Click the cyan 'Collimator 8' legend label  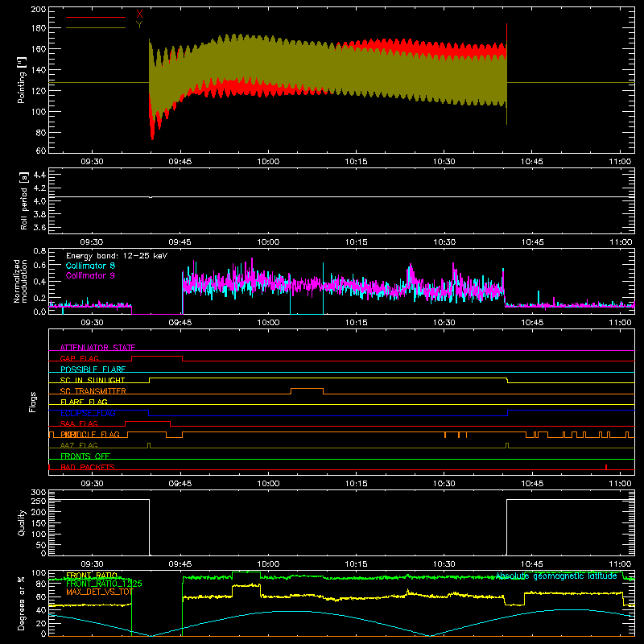[x=90, y=266]
